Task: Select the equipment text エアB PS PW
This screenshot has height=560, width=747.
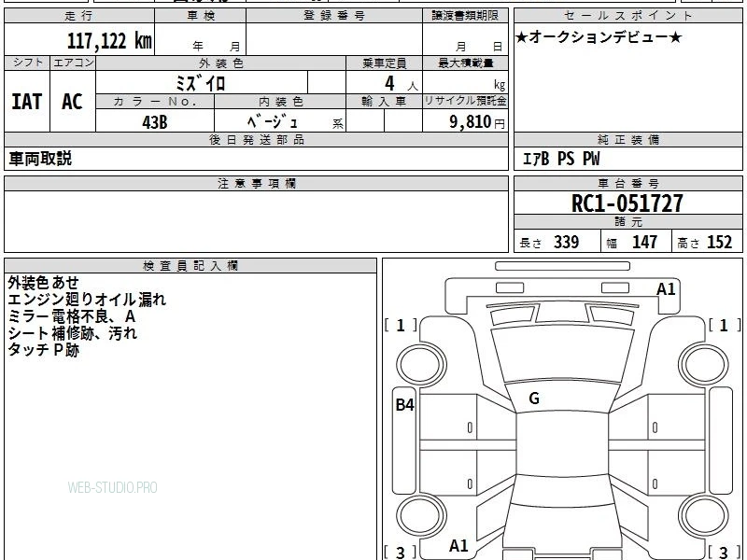Action: pos(561,159)
